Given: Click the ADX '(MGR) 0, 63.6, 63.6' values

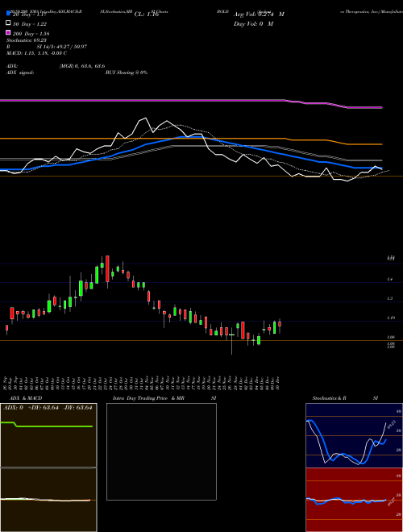Looking at the screenshot, I should tap(82, 66).
